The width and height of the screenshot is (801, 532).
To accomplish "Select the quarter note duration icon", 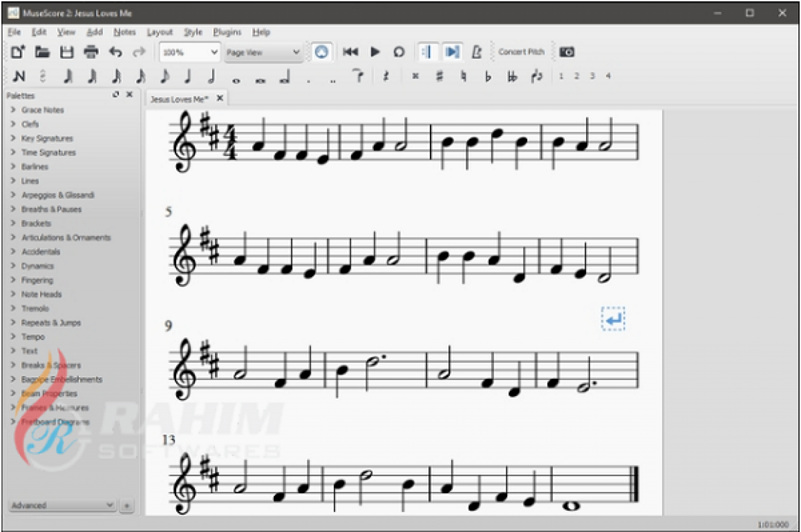I will point(187,76).
